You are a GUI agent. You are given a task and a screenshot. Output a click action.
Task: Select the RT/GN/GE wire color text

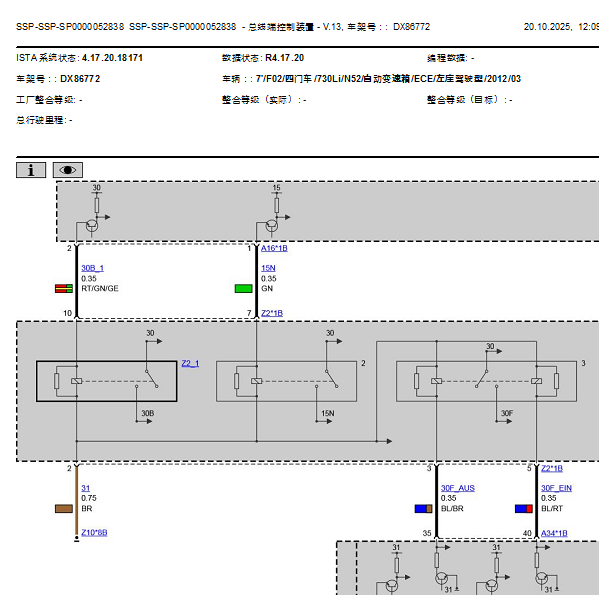(100, 288)
